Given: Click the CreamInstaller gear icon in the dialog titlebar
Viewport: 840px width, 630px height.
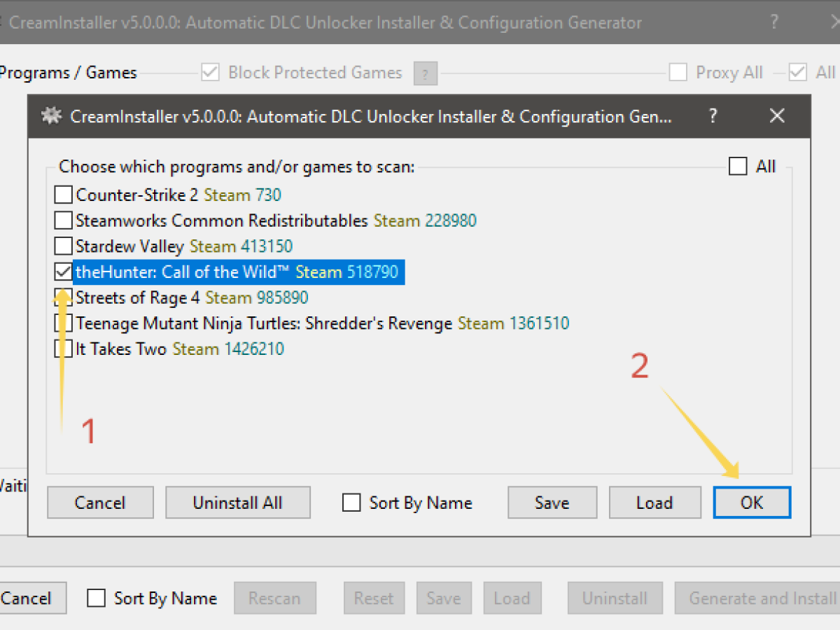Looking at the screenshot, I should coord(50,116).
